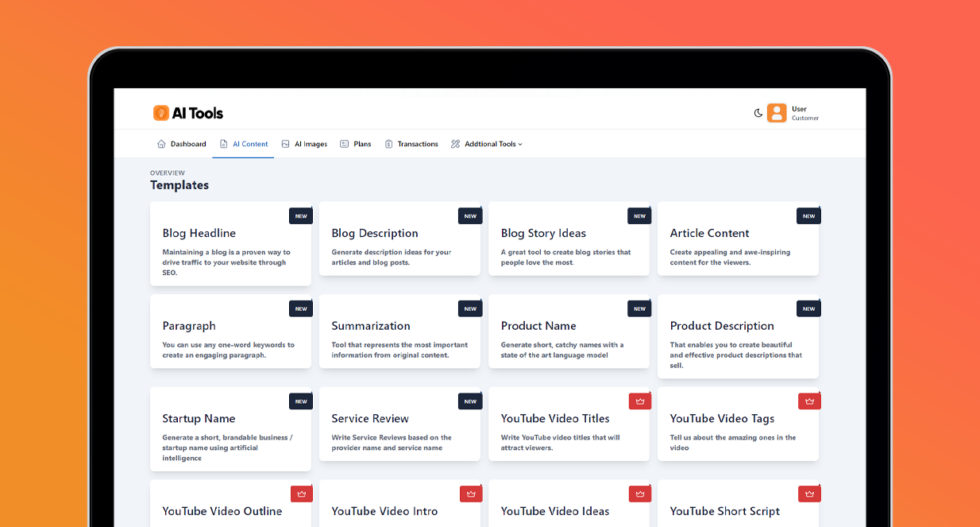Open the Service Review template

click(399, 425)
